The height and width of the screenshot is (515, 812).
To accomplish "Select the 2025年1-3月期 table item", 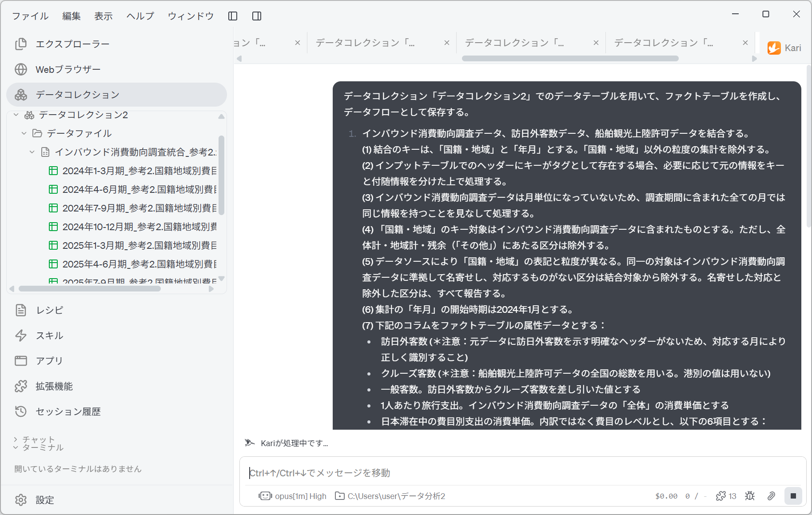I will click(x=132, y=245).
